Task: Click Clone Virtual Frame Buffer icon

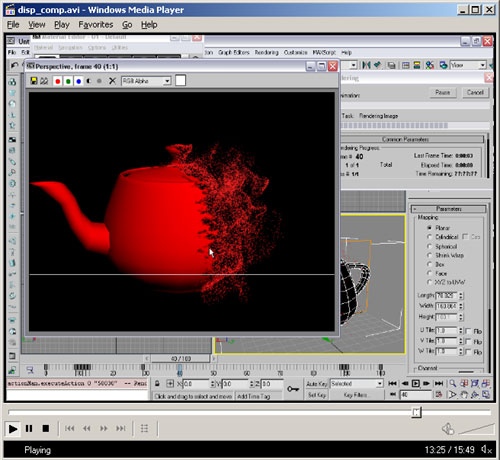Action: click(x=44, y=81)
